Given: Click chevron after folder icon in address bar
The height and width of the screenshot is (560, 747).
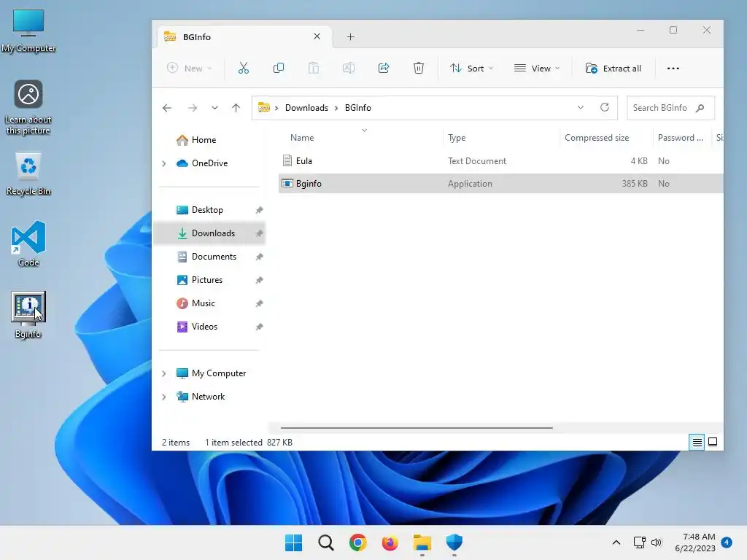Looking at the screenshot, I should [x=276, y=108].
